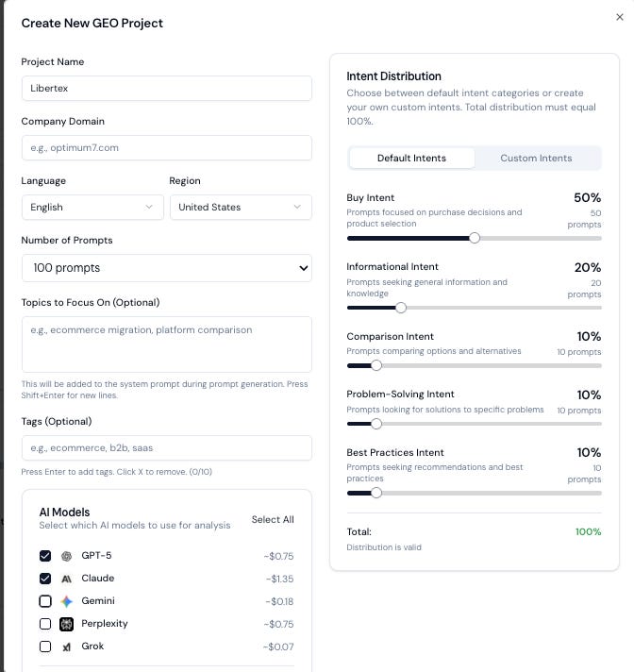Click the Buy Intent slider handle
Image resolution: width=634 pixels, height=672 pixels.
coord(475,238)
